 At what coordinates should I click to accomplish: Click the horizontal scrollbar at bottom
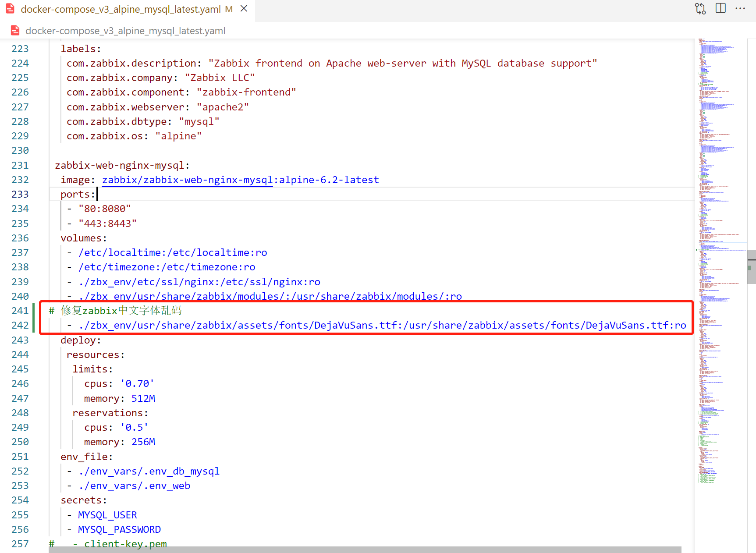coord(365,549)
